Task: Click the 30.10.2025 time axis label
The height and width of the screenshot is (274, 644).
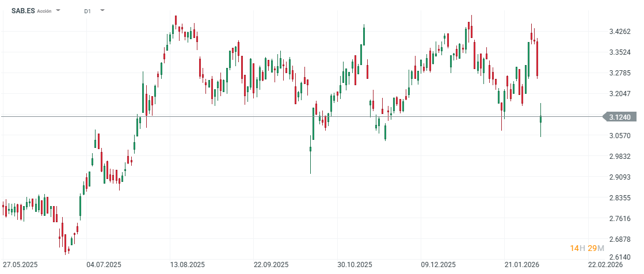Action: click(x=355, y=265)
